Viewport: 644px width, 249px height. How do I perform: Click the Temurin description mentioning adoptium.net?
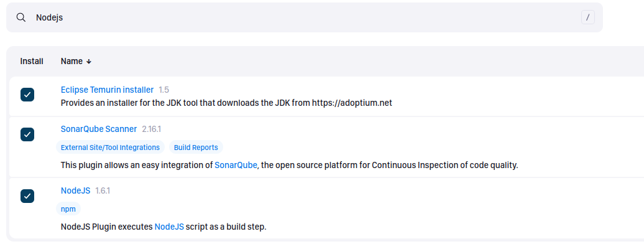(x=226, y=103)
